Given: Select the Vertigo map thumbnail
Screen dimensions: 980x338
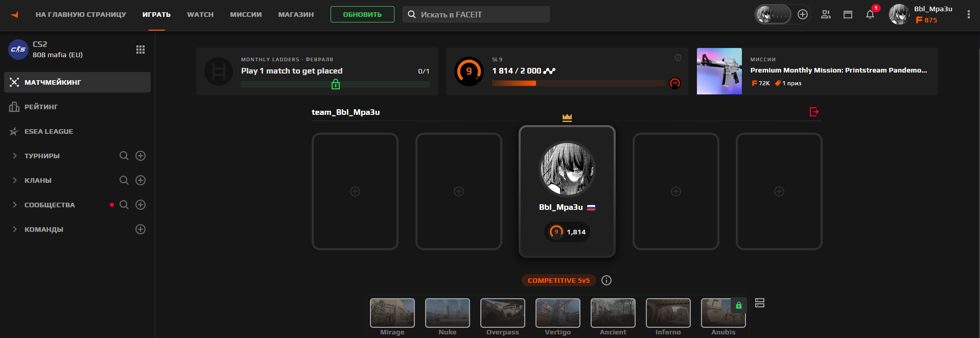Looking at the screenshot, I should pos(558,313).
